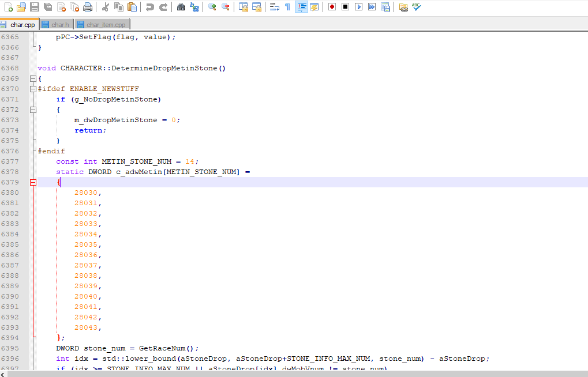Image resolution: width=588 pixels, height=377 pixels.
Task: Click on GetRaceNum() call
Action: pos(167,349)
